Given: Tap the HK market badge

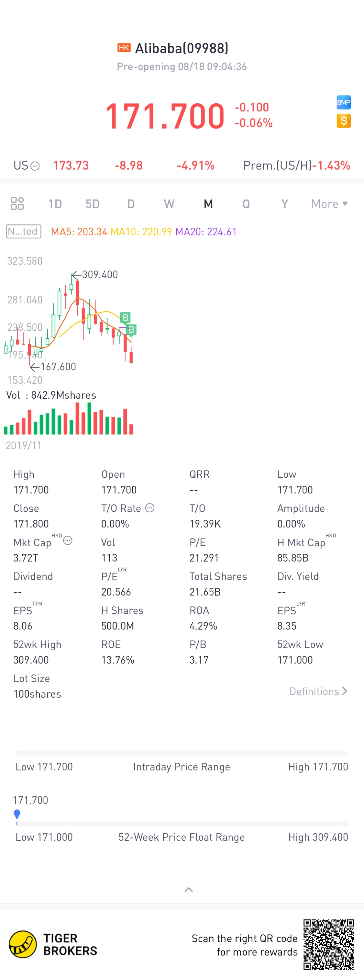Looking at the screenshot, I should pyautogui.click(x=124, y=48).
